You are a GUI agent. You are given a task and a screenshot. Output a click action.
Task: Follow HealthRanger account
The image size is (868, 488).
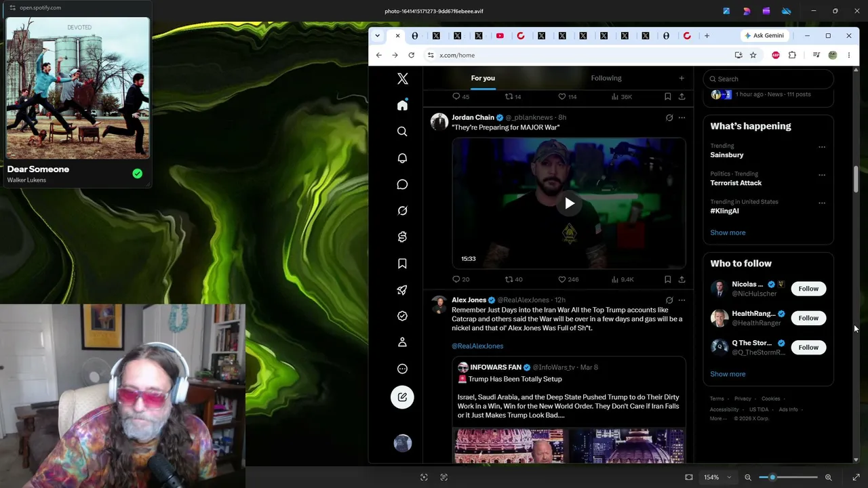coord(808,318)
